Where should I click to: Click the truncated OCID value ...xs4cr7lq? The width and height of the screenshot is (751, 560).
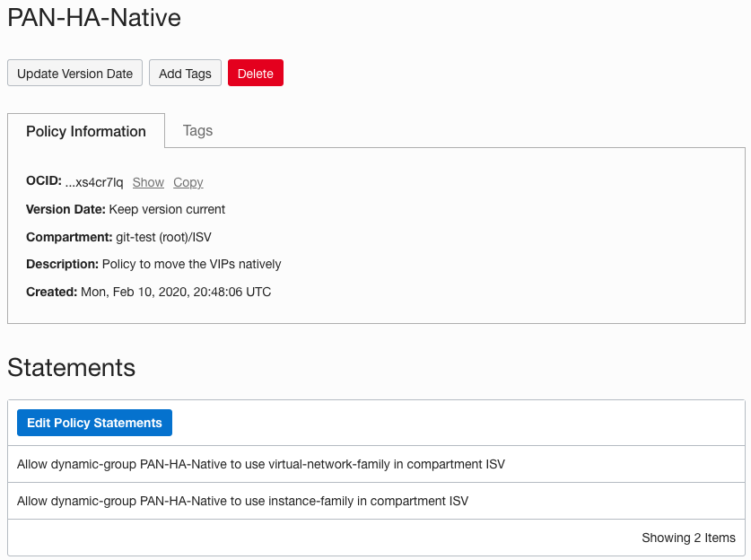click(94, 182)
